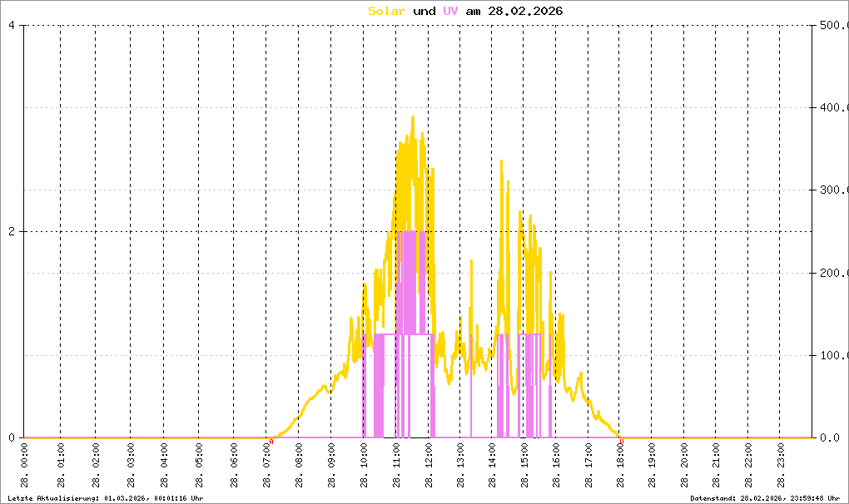Click the small red sunset marker near 18:00
Viewport: 849px width, 504px height.
[622, 441]
